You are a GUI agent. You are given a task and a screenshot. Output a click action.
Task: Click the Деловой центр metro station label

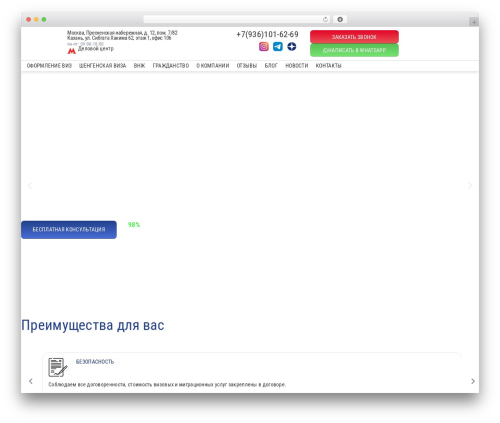(96, 49)
